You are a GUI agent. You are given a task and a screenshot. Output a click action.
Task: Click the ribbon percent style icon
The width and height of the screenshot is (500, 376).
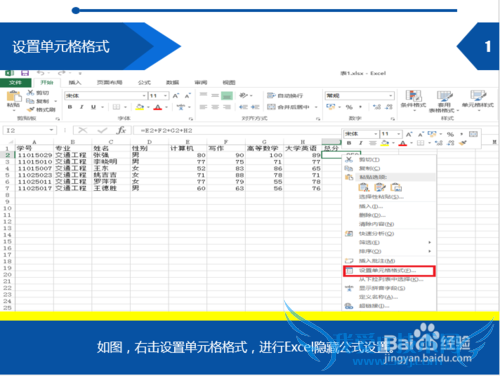pyautogui.click(x=349, y=107)
